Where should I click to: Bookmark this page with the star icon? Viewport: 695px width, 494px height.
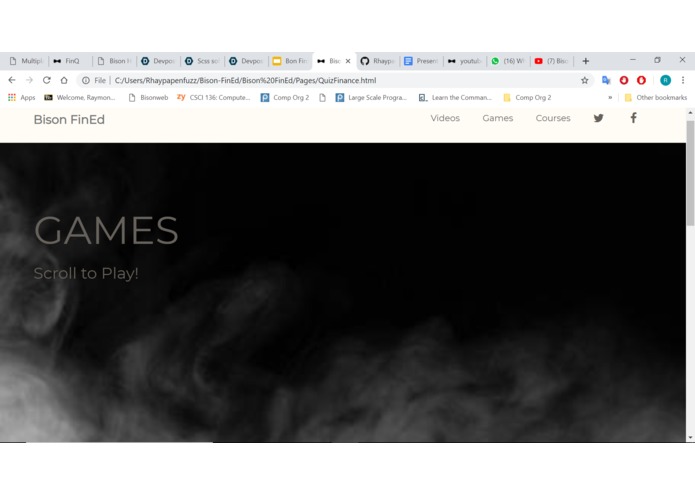point(585,80)
